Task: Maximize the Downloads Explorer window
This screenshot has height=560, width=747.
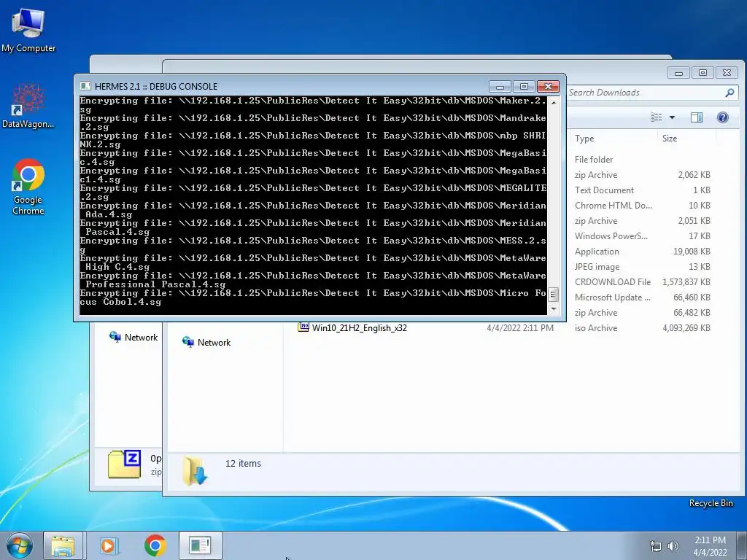Action: coord(703,73)
